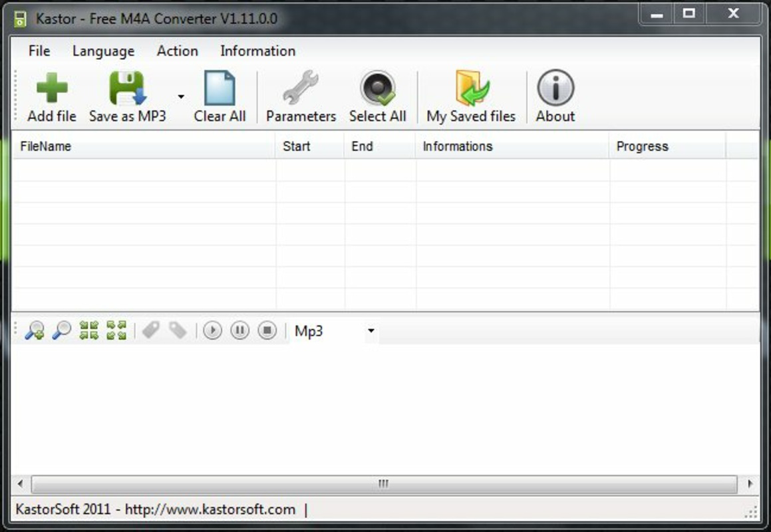Open the File menu
This screenshot has height=532, width=771.
[x=39, y=51]
